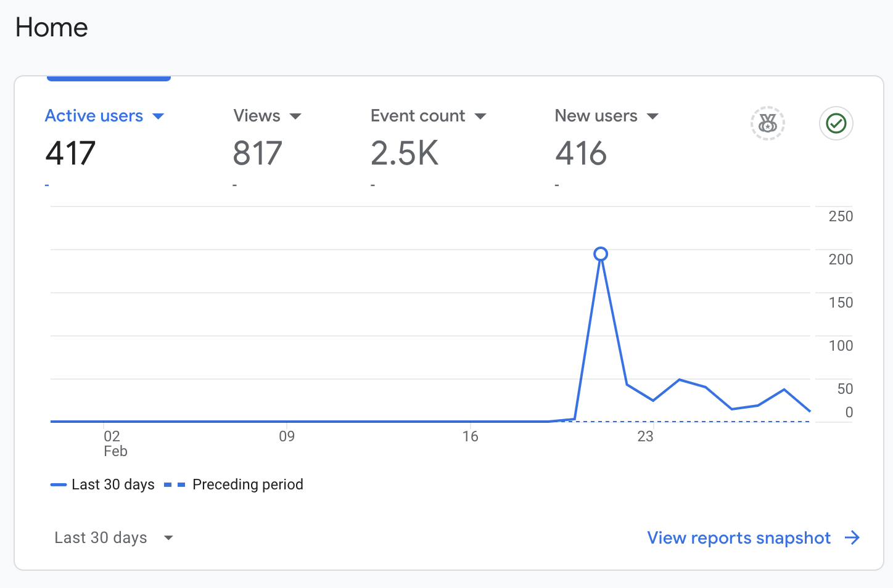Viewport: 893px width, 588px height.
Task: Click the solid line Last 30 days legend
Action: [102, 484]
